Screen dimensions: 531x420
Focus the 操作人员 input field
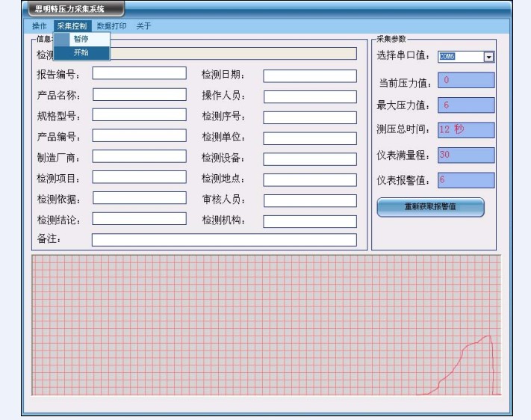(x=310, y=97)
